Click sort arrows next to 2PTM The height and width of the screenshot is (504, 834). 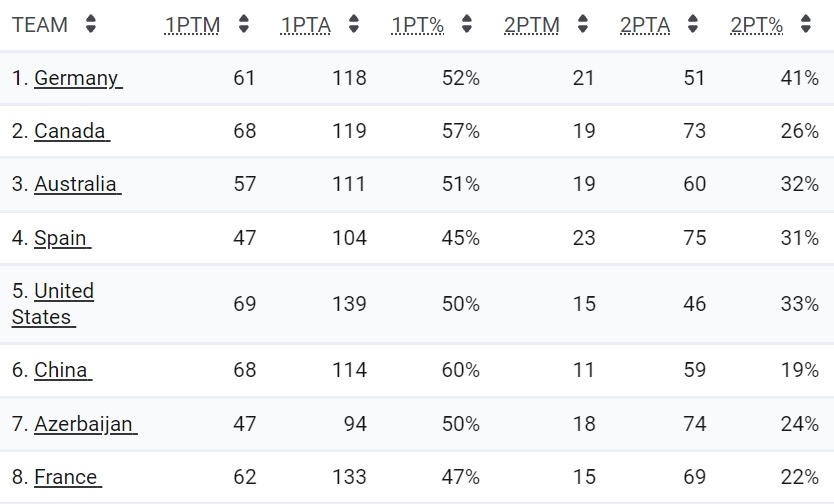point(582,24)
